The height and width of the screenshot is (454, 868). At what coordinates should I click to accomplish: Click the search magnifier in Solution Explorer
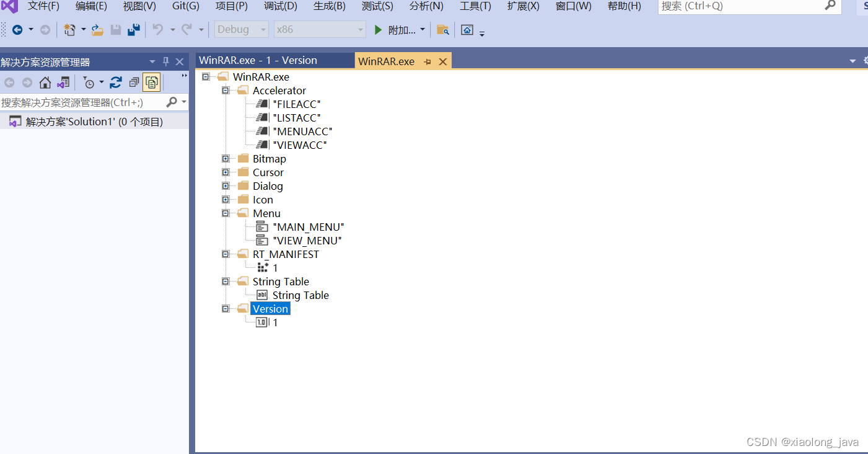tap(172, 102)
